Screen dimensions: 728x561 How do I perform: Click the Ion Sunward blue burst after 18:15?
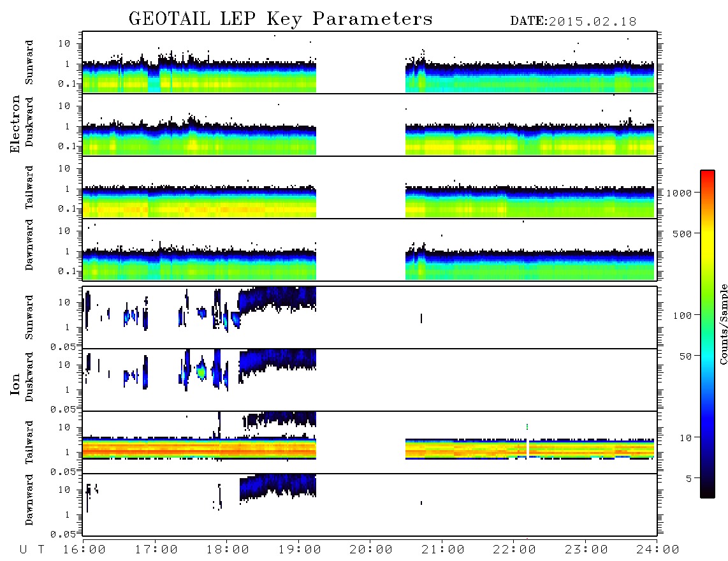[278, 300]
